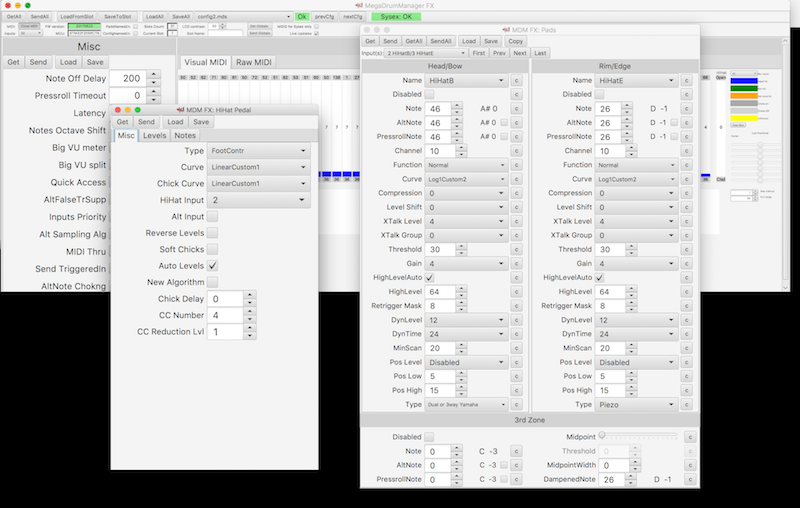Toggle HighLevelAuto in Head/Bow column
The height and width of the screenshot is (508, 800).
(430, 277)
